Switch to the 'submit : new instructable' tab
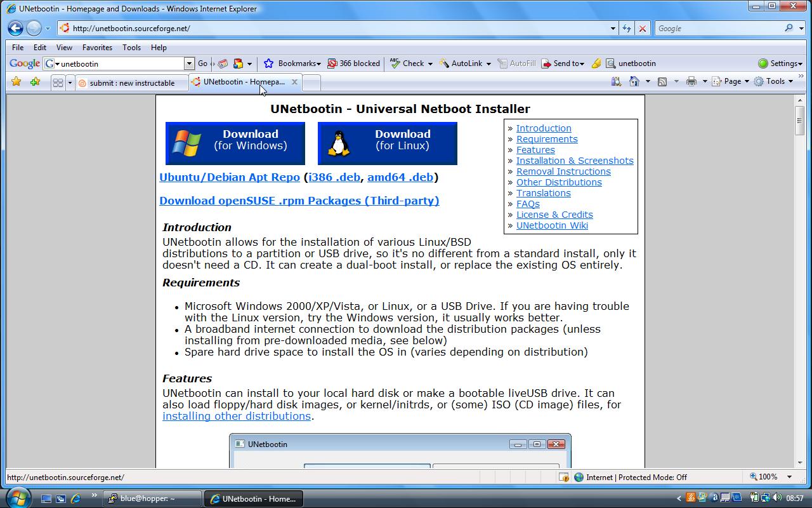 coord(132,83)
